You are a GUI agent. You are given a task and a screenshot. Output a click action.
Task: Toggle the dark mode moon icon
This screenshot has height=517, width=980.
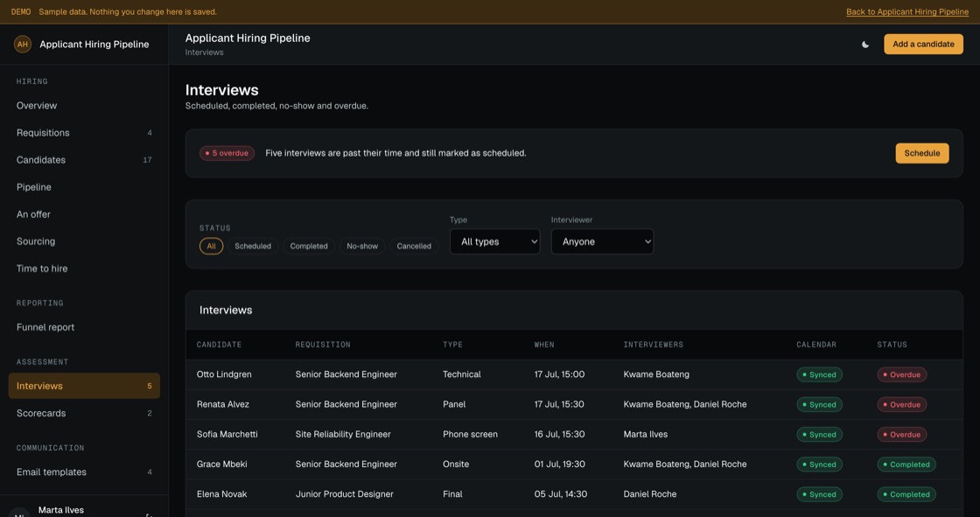coord(865,45)
